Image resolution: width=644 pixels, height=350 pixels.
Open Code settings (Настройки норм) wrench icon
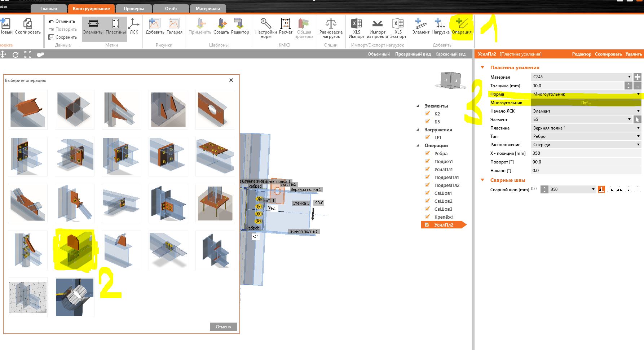click(266, 24)
